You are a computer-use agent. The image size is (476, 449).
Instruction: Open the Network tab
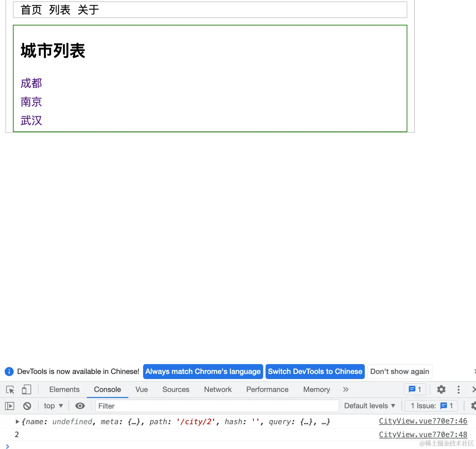pyautogui.click(x=218, y=390)
